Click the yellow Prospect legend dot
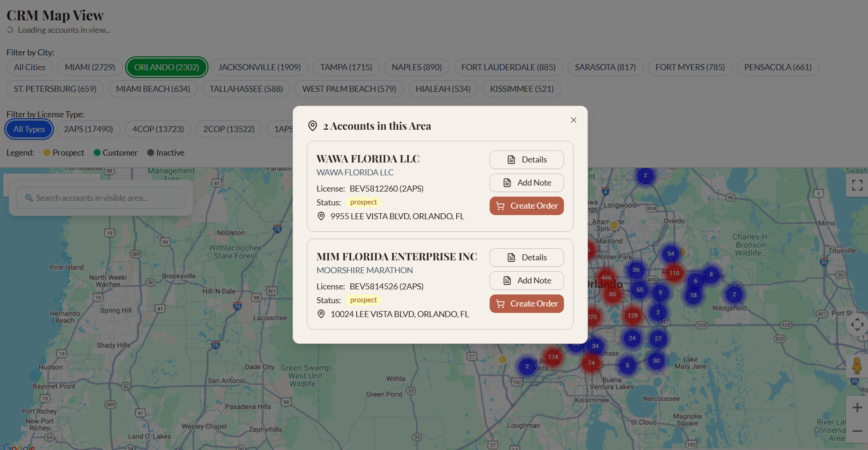Image resolution: width=868 pixels, height=450 pixels. click(46, 152)
